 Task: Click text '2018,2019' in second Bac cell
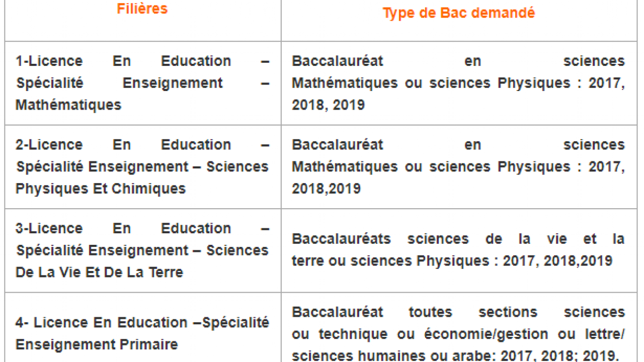[x=326, y=188]
